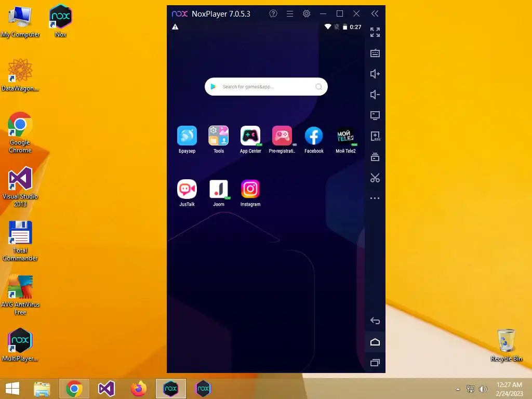Increase volume with Nox sidebar icon

click(x=375, y=74)
